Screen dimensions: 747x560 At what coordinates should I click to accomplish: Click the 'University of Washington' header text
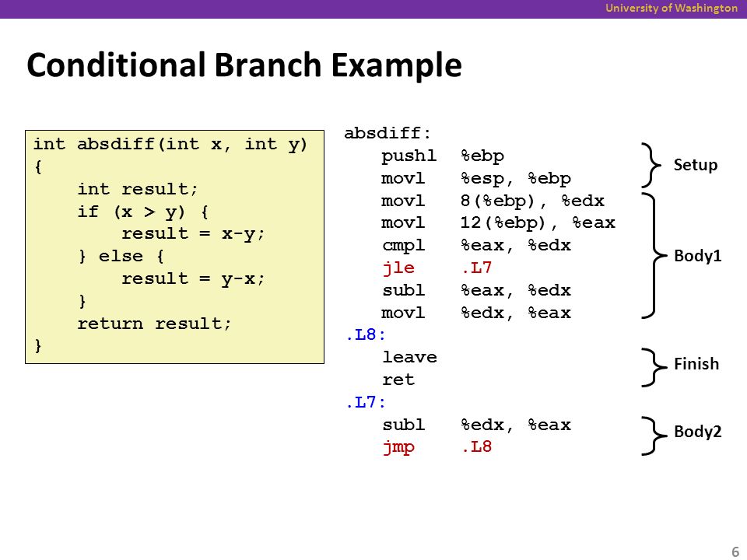pos(672,8)
